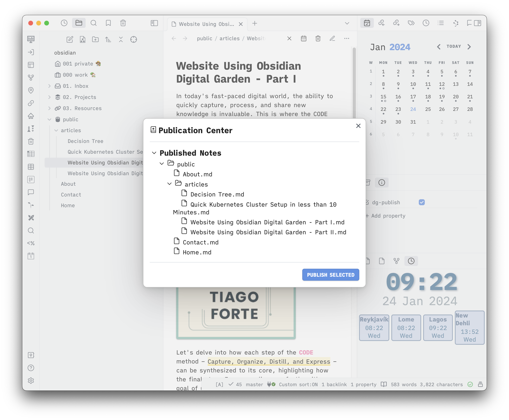
Task: Open the search magnifier in left sidebar header
Action: pyautogui.click(x=93, y=23)
